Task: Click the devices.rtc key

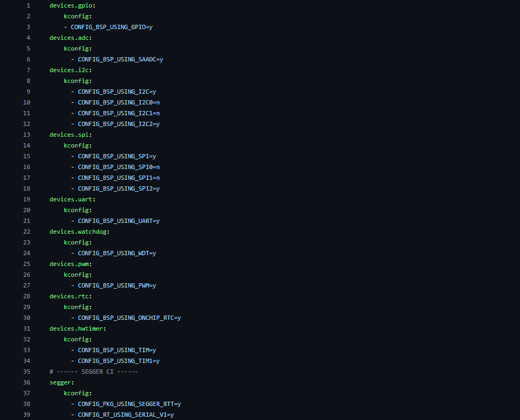Action: coord(69,296)
